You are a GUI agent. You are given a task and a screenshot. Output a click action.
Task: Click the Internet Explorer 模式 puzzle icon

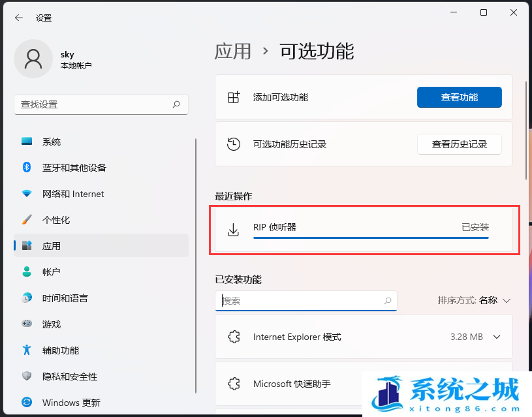coord(234,337)
